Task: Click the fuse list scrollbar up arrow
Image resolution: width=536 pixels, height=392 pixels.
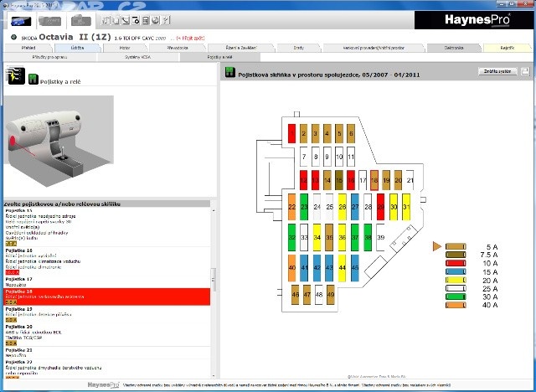Action: pyautogui.click(x=214, y=210)
